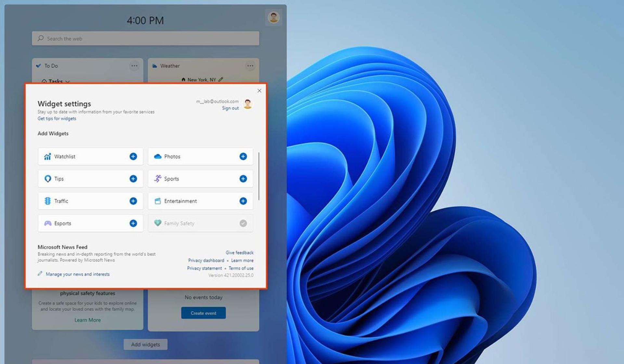Click the Esports gamepad icon
This screenshot has height=364, width=624.
point(47,223)
